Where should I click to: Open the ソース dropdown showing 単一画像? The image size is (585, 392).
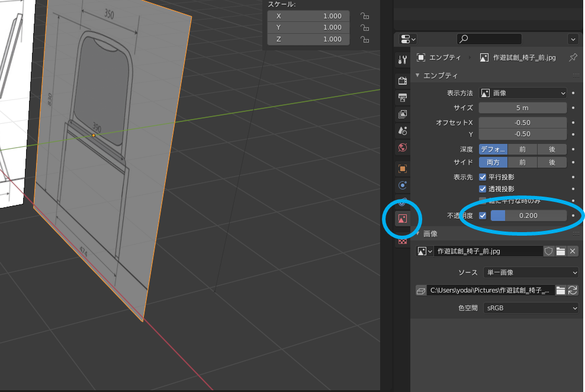(x=531, y=272)
